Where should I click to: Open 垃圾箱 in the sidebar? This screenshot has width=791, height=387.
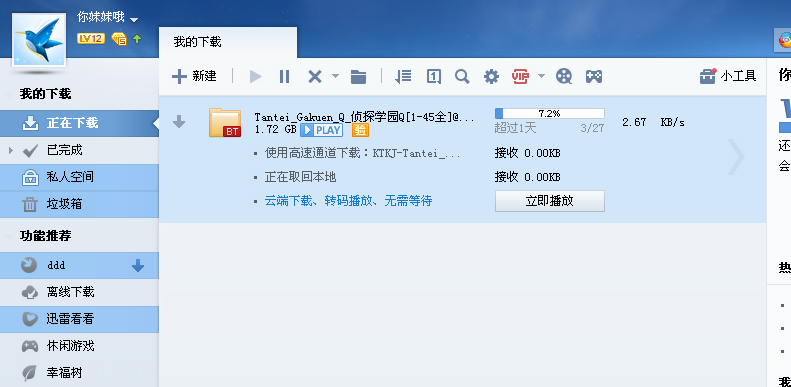[x=79, y=204]
